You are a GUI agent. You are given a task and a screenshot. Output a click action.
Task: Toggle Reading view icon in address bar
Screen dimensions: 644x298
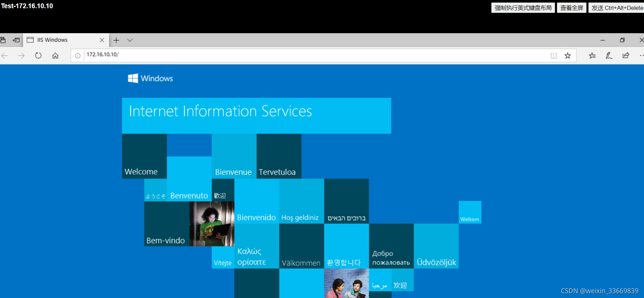(x=554, y=56)
